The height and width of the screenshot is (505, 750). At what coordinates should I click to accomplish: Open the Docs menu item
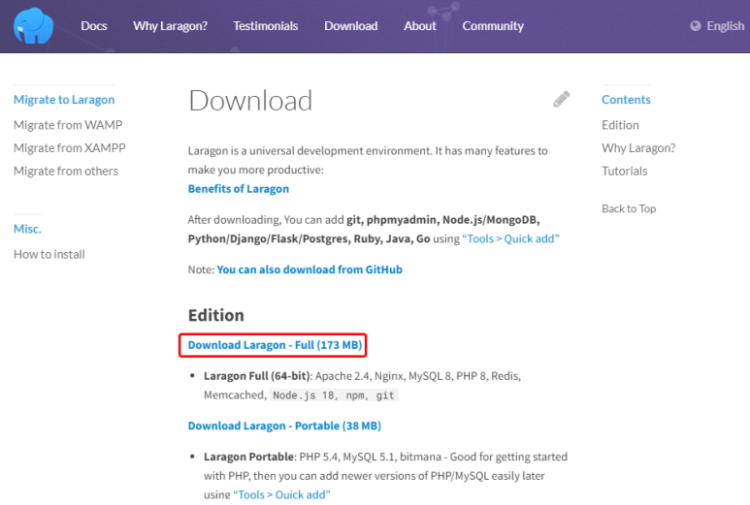point(94,26)
